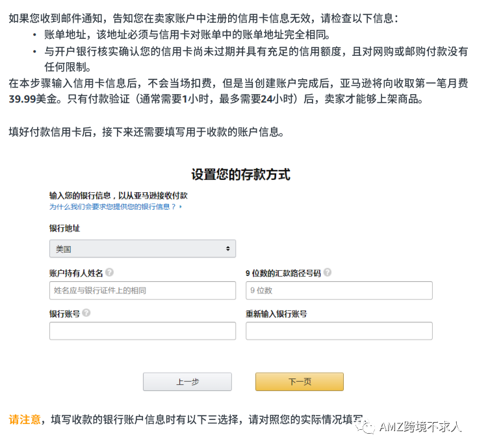
Task: Click the 重新输入银行账号 input field
Action: tap(339, 331)
